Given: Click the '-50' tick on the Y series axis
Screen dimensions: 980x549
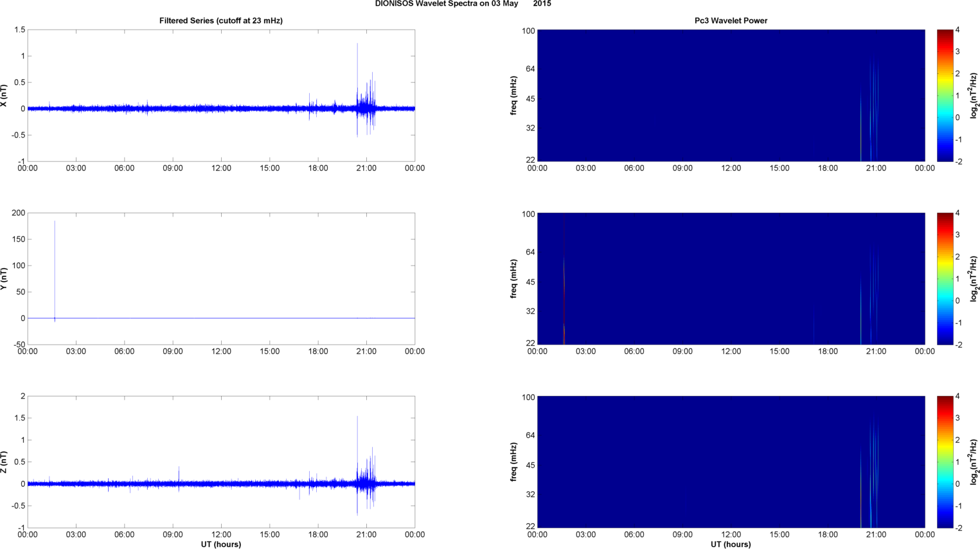Looking at the screenshot, I should coord(19,345).
